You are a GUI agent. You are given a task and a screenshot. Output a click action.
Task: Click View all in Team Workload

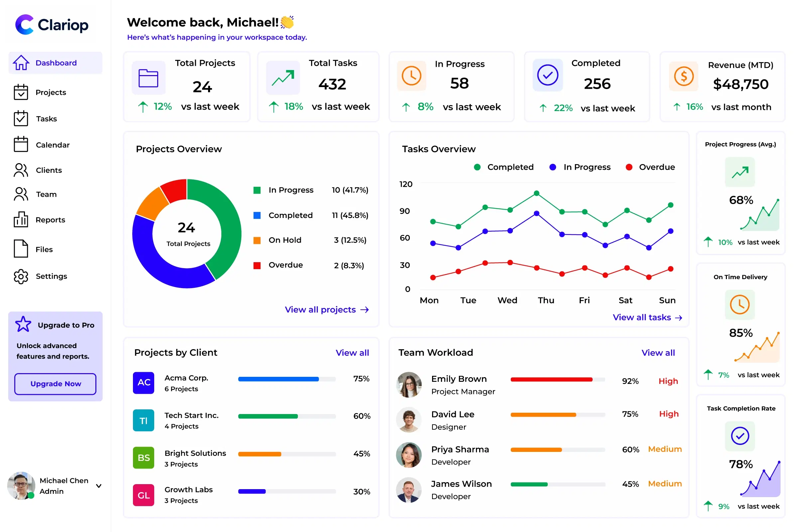pos(658,353)
